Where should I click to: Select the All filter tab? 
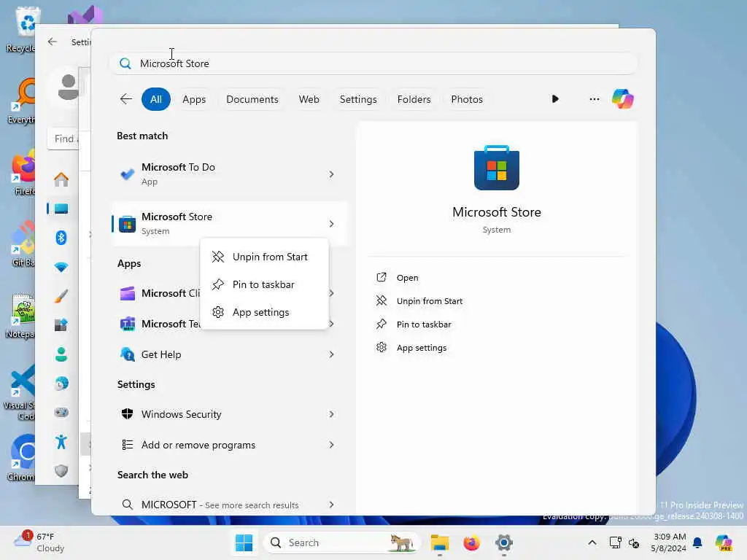point(156,99)
